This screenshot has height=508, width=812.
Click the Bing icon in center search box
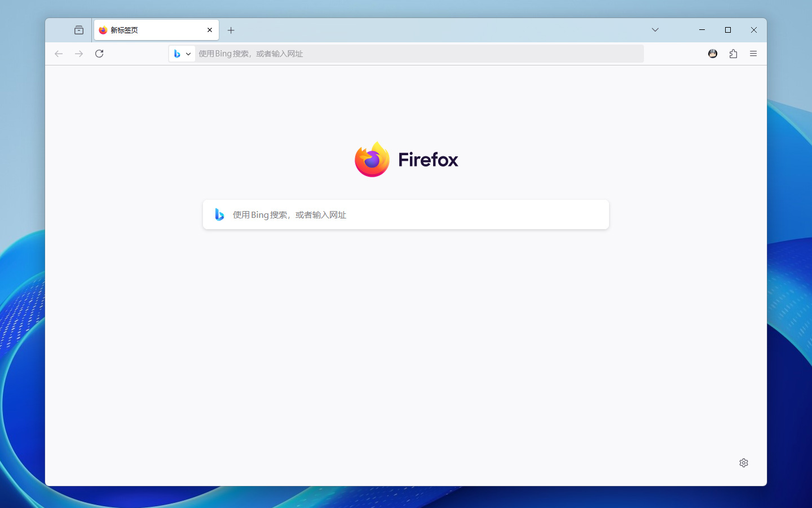click(219, 214)
